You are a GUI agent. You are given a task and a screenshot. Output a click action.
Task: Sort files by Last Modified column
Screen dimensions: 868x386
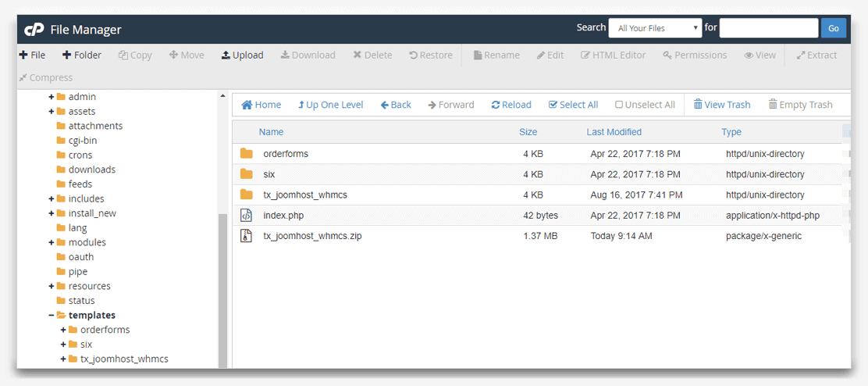point(614,132)
